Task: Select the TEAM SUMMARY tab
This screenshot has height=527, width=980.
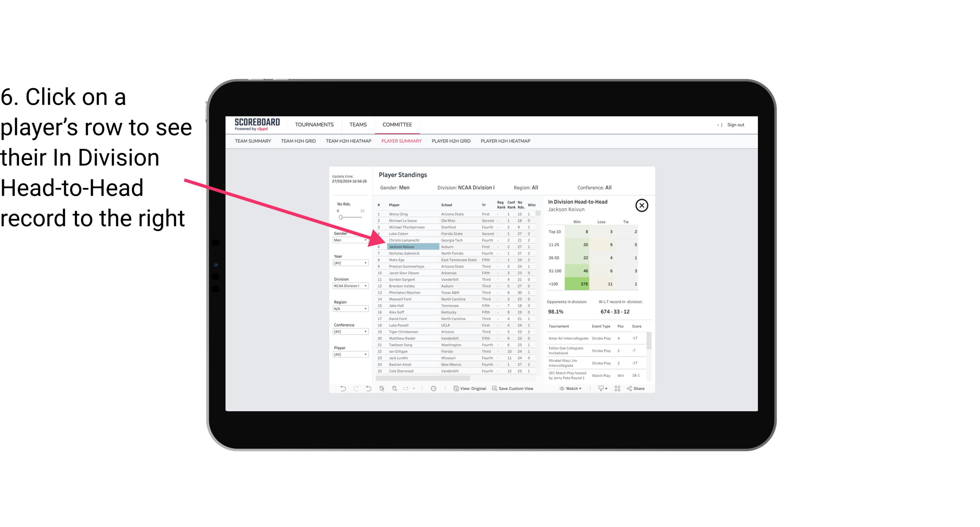Action: [253, 141]
